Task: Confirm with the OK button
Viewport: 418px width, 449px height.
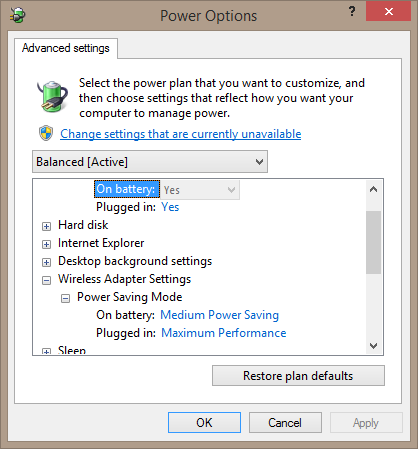Action: [x=204, y=423]
